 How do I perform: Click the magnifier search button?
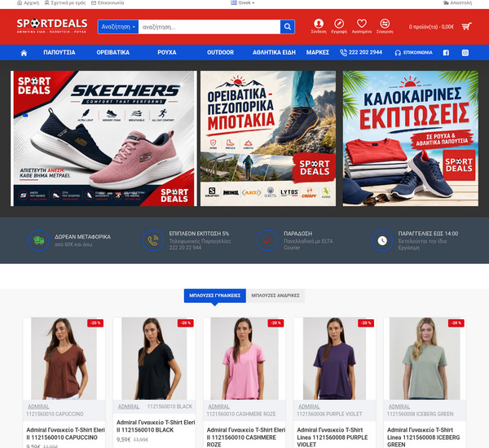(287, 27)
